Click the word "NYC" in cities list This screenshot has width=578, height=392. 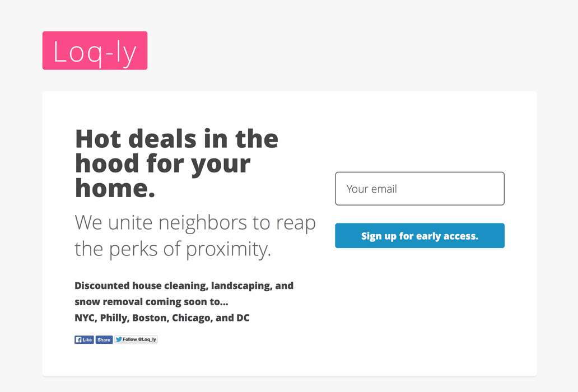point(85,318)
